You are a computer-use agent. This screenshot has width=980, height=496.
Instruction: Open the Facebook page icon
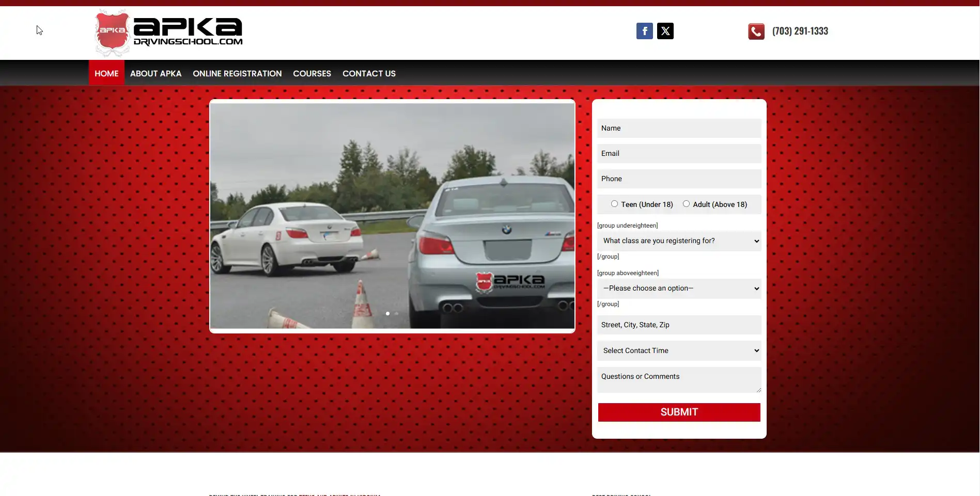tap(644, 31)
